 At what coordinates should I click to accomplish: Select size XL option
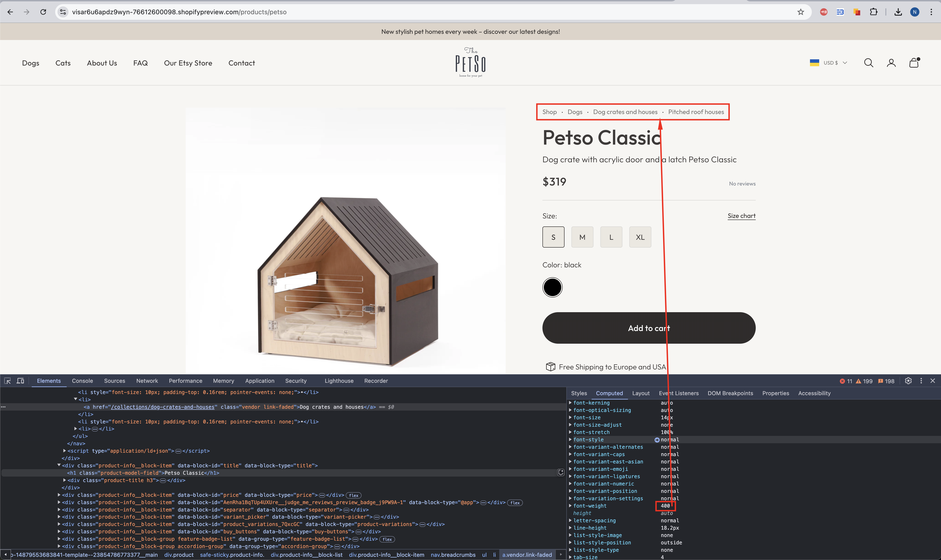[x=640, y=237]
